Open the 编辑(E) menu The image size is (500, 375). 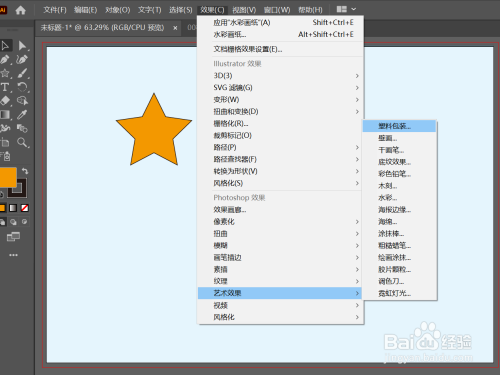coord(86,10)
